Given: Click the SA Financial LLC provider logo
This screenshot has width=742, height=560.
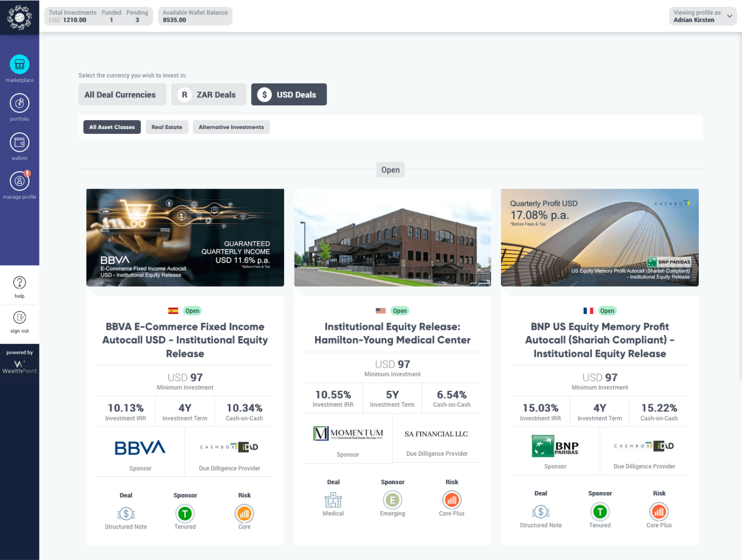Looking at the screenshot, I should point(436,434).
